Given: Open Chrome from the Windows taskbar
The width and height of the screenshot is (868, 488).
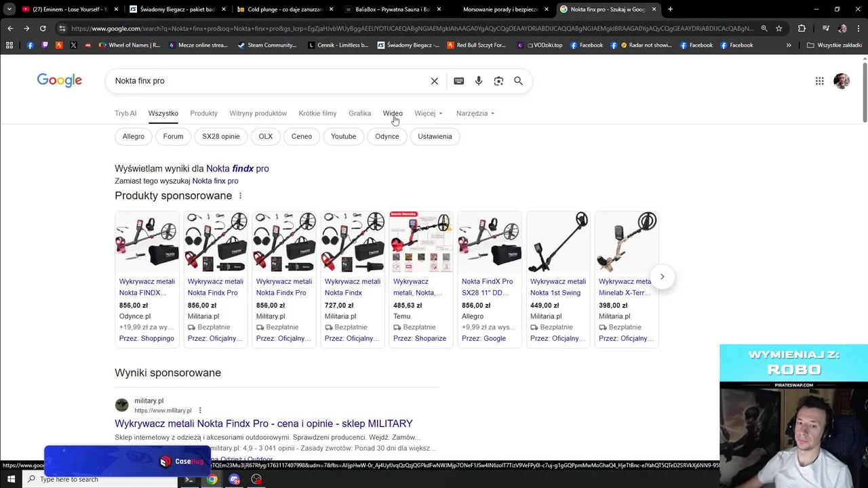Looking at the screenshot, I should (212, 479).
